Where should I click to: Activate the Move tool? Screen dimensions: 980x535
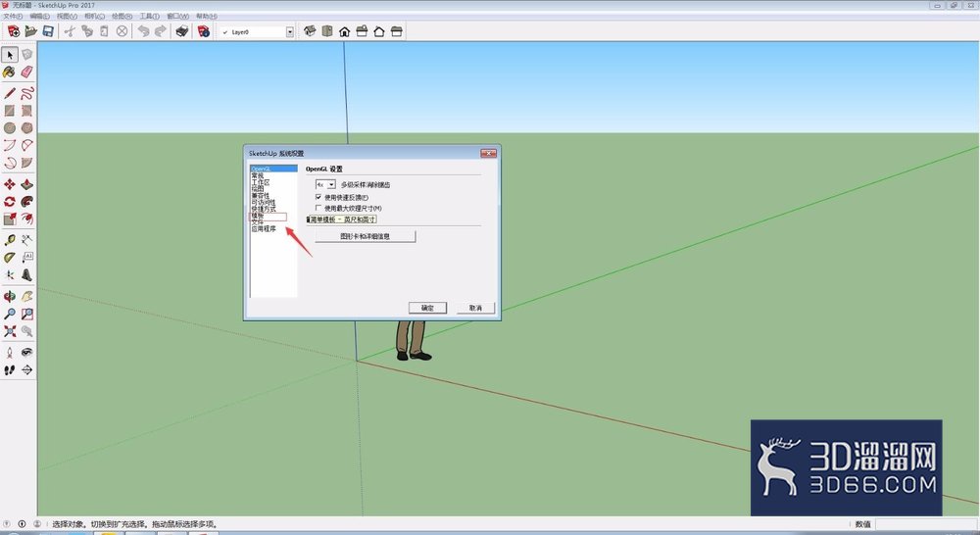10,184
